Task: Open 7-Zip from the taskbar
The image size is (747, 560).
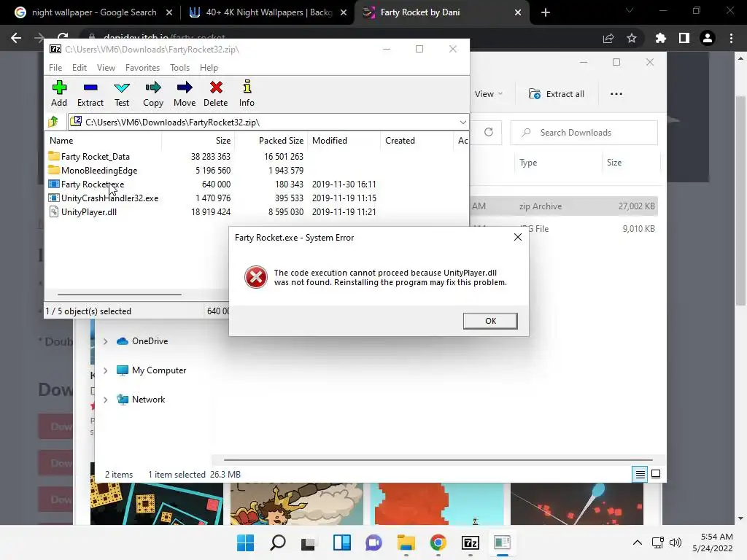Action: [471, 542]
